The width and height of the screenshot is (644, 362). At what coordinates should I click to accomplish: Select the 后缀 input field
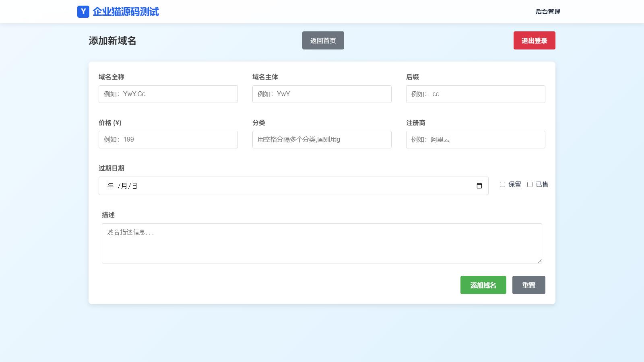coord(475,94)
